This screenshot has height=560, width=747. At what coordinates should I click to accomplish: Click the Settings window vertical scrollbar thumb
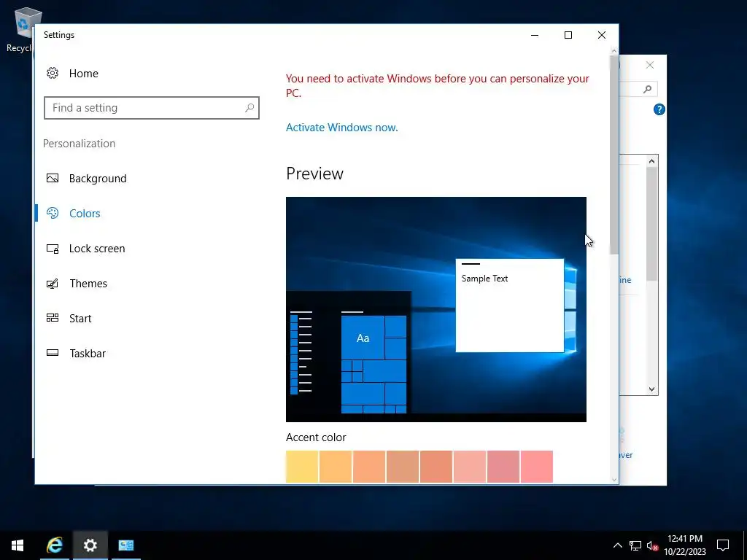point(614,155)
